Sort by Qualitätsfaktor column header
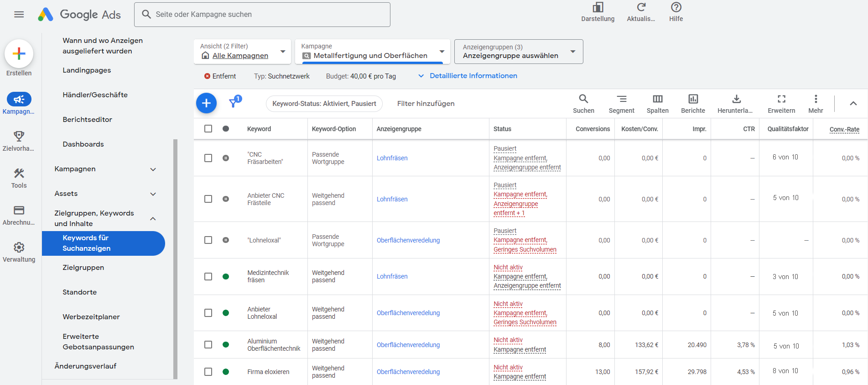 [x=788, y=129]
